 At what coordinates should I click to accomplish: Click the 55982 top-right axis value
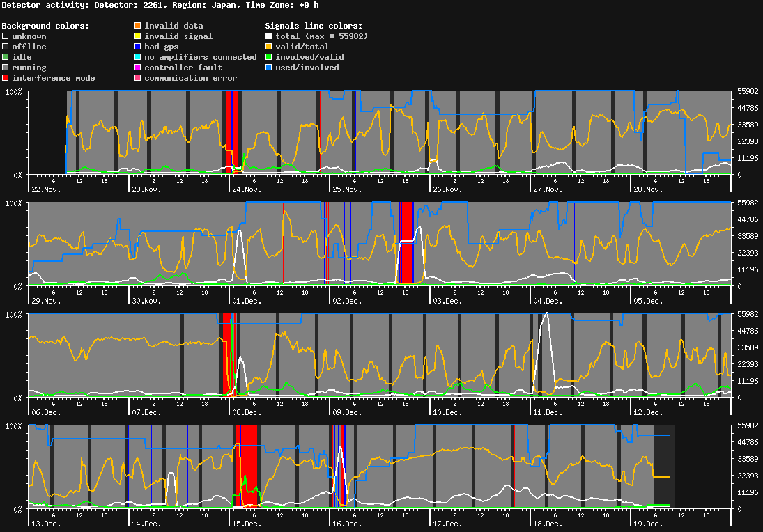[x=748, y=91]
